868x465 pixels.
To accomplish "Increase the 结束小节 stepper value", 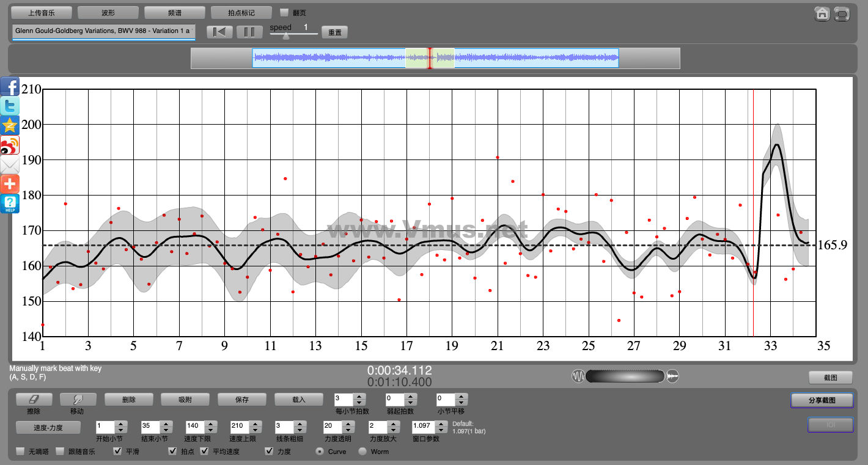I will click(x=166, y=423).
